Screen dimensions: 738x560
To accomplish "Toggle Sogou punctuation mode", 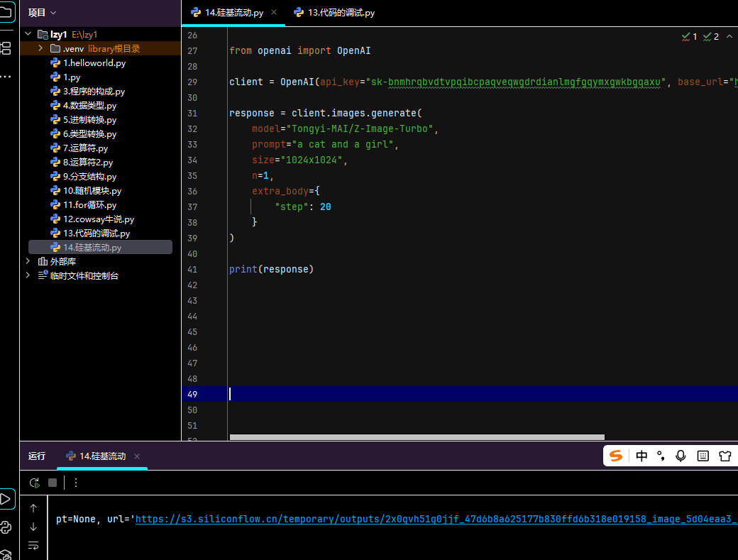I will [661, 456].
